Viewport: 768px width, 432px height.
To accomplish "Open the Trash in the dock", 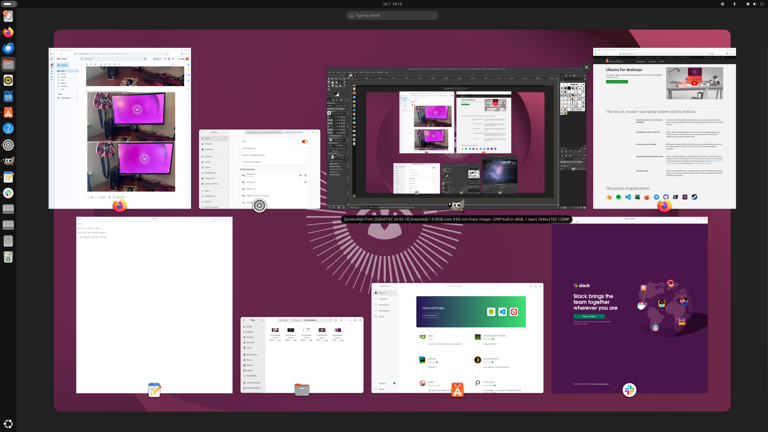I will pos(8,257).
